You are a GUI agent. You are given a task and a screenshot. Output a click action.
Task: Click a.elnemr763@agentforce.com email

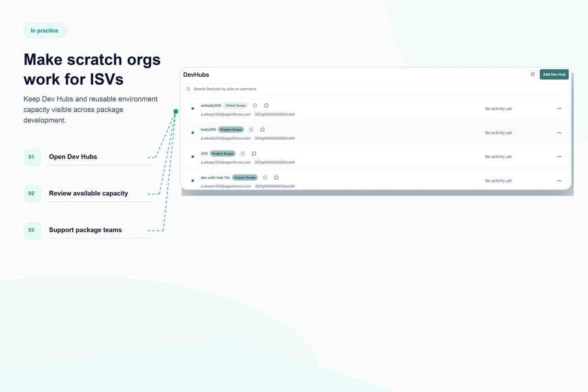pyautogui.click(x=226, y=186)
